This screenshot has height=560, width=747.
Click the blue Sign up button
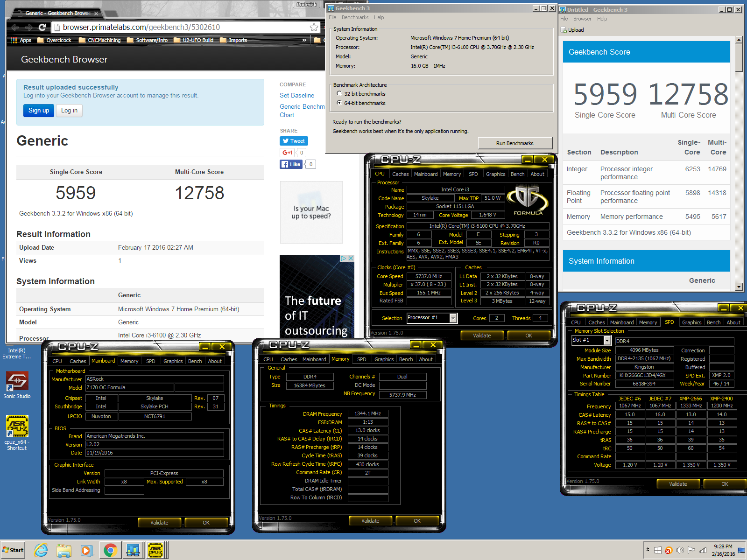39,111
